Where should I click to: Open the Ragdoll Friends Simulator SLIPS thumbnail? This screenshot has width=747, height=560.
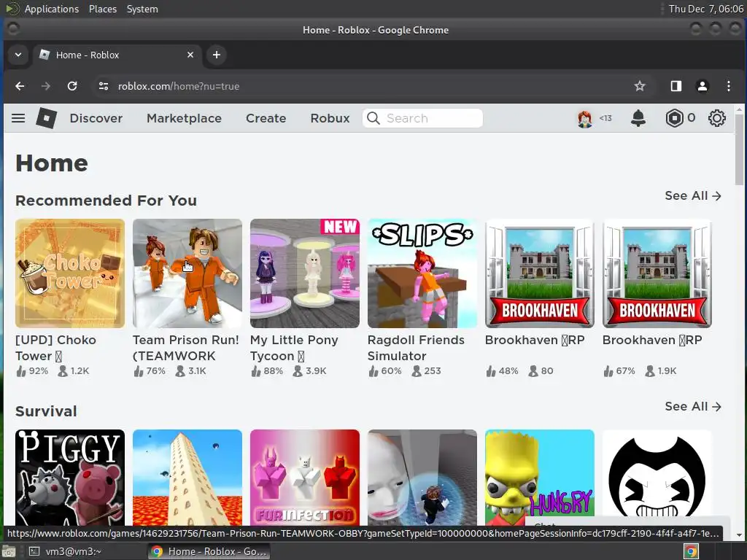pyautogui.click(x=422, y=273)
